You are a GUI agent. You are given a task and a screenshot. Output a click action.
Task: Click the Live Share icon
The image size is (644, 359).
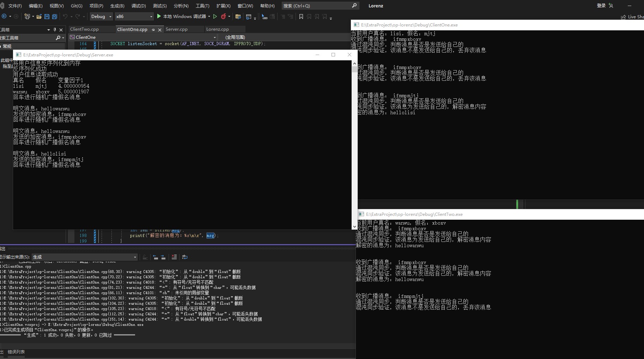pos(624,17)
